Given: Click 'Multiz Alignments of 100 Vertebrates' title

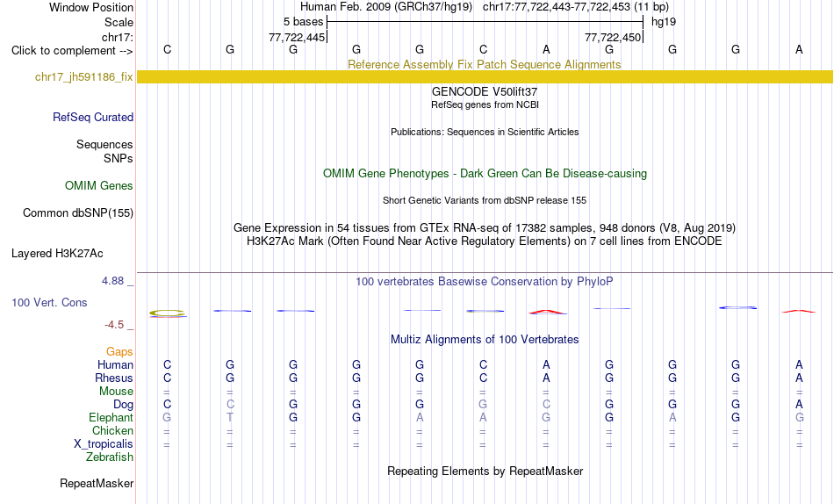Looking at the screenshot, I should point(485,340).
